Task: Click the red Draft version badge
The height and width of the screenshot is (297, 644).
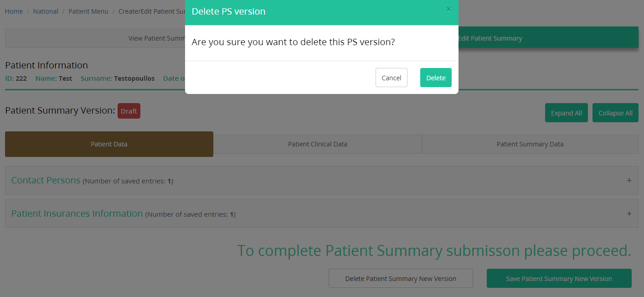Action: pyautogui.click(x=129, y=111)
